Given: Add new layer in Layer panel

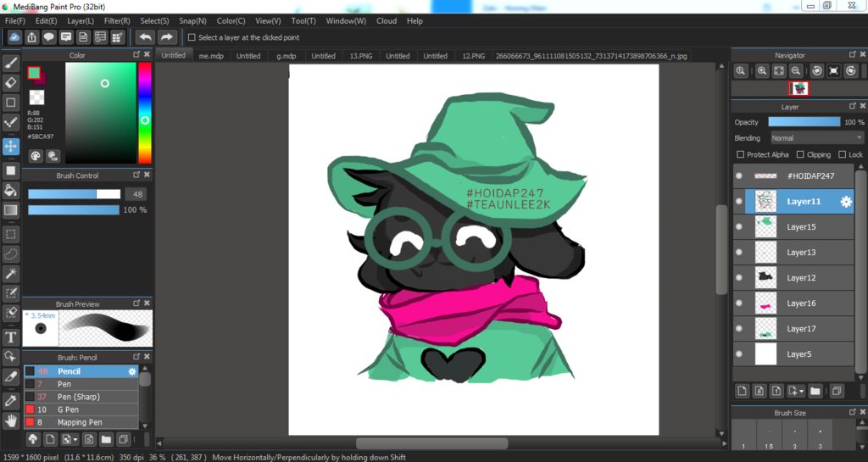Looking at the screenshot, I should click(742, 391).
